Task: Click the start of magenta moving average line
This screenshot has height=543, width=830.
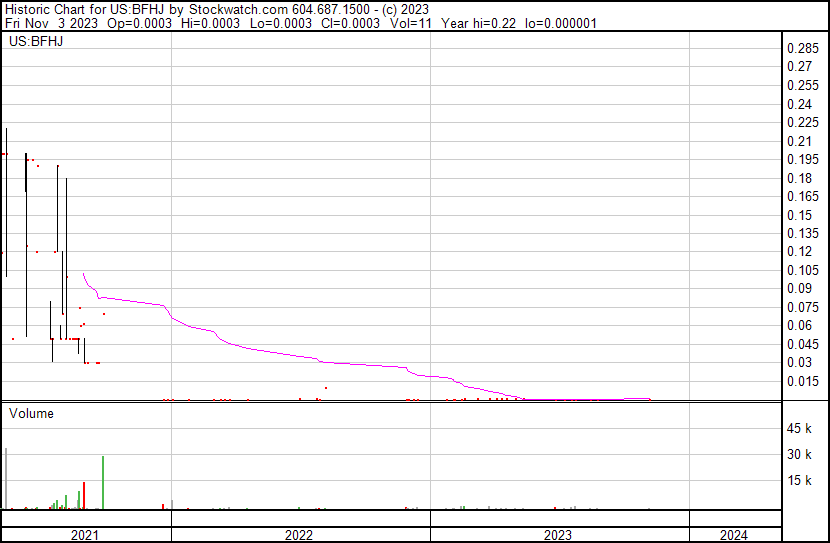Action: 83,273
